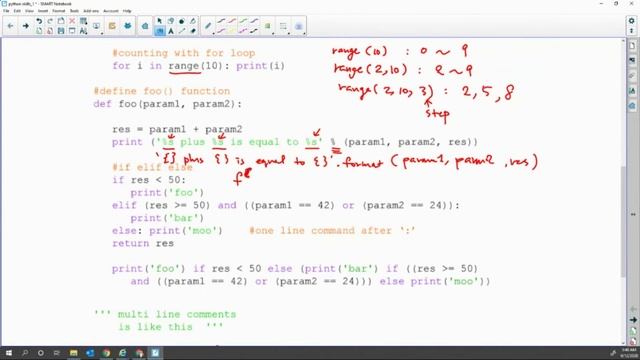Viewport: 640px width, 360px height.
Task: Open the Gallery side tab
Action: click(632, 60)
